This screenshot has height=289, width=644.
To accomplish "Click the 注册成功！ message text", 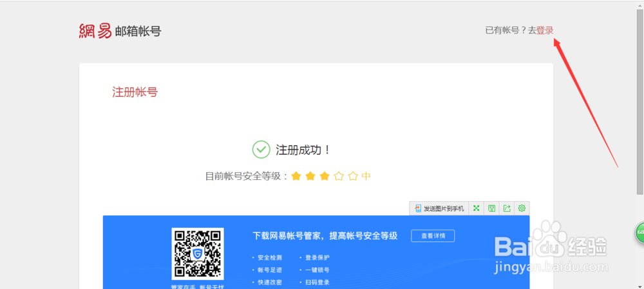I will (303, 150).
